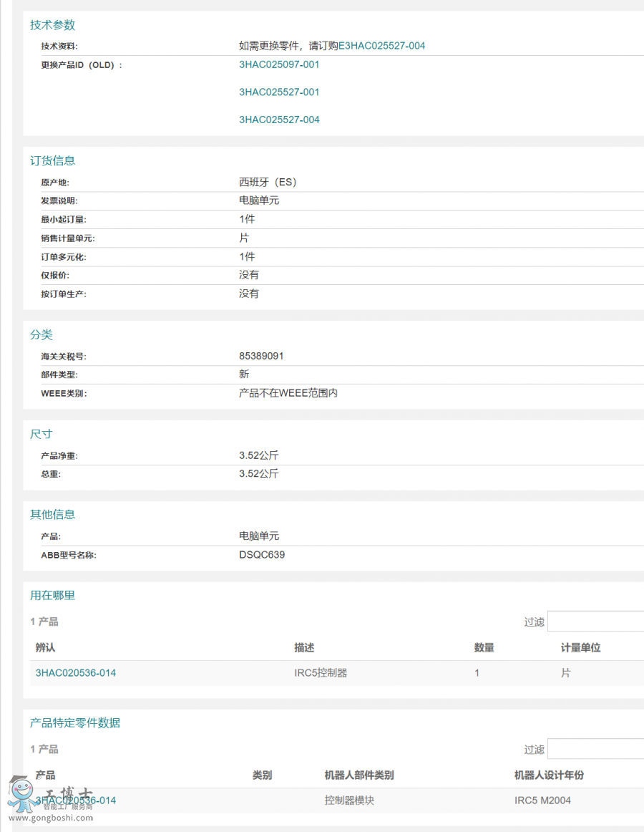Sort by the 机器人设计年份 column header
Screen dimensions: 644x832
[x=549, y=775]
